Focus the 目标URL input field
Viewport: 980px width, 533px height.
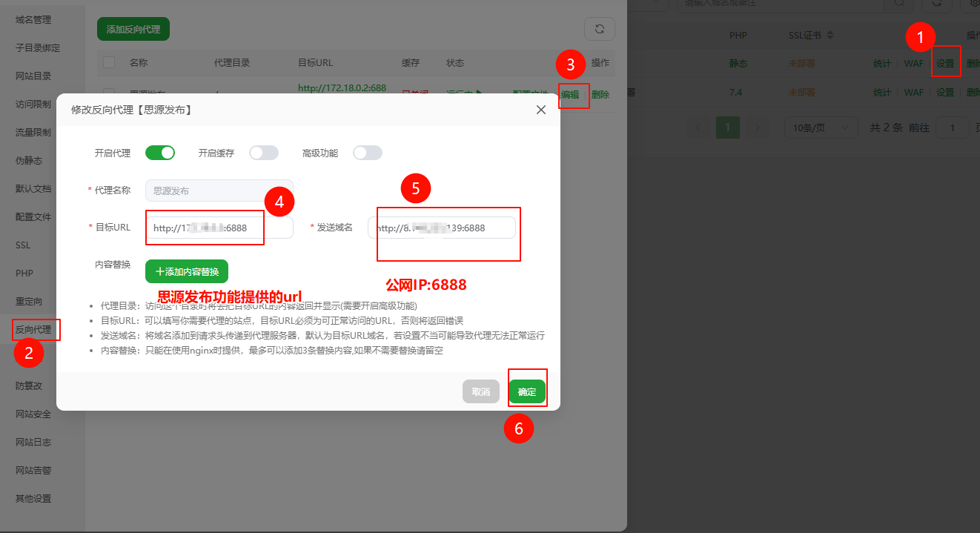(x=219, y=228)
